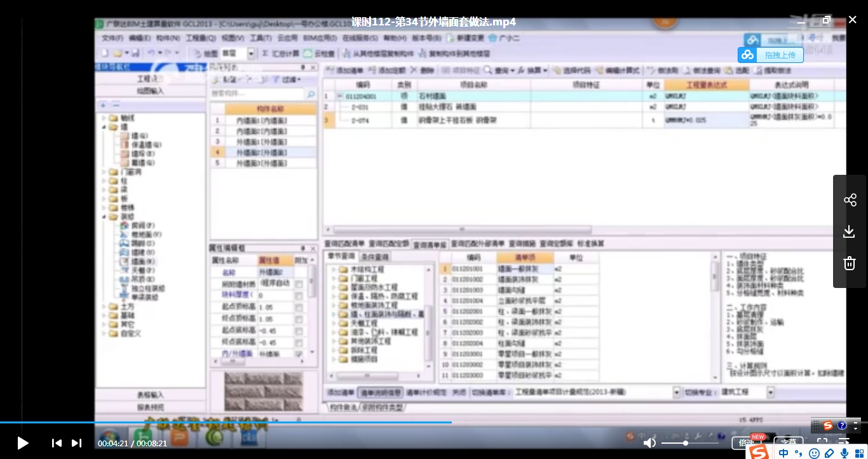Toggle checkbox for 起点底标高 property row
Viewport: 868px width, 459px height.
(x=299, y=331)
